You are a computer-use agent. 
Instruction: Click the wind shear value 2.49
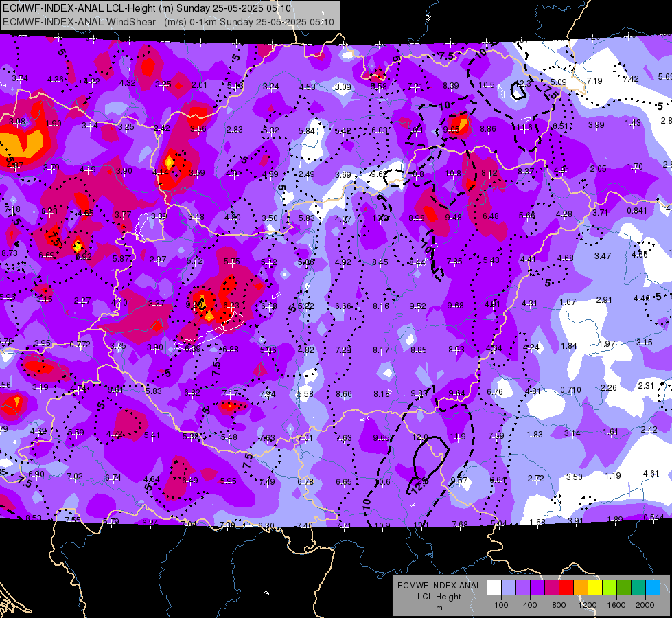(306, 174)
